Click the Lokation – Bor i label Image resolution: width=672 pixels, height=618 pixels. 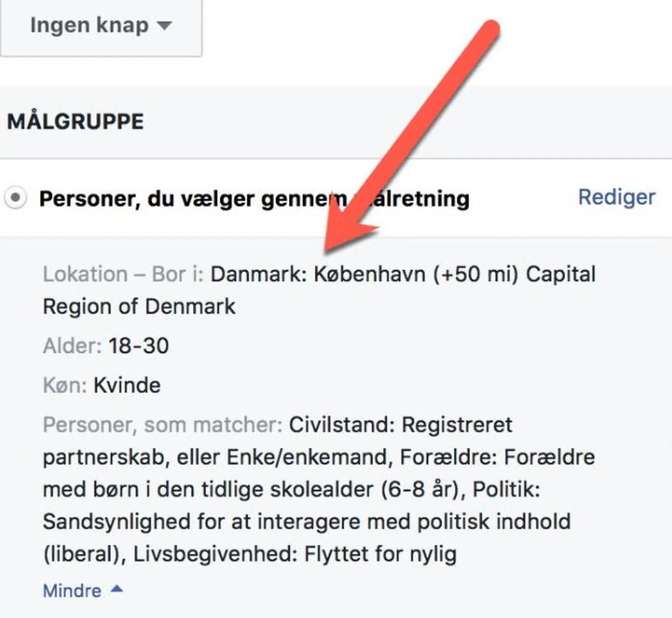pos(121,275)
